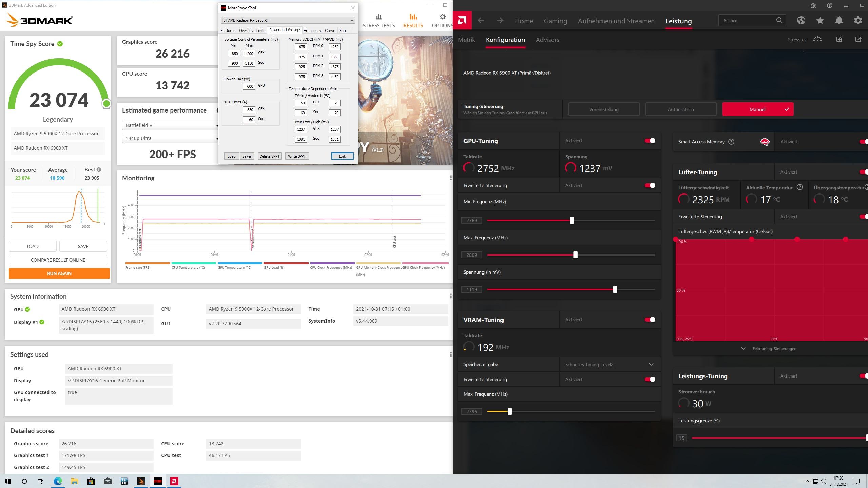The width and height of the screenshot is (868, 488).
Task: Open Microsoft Edge from the taskbar
Action: coord(58,481)
